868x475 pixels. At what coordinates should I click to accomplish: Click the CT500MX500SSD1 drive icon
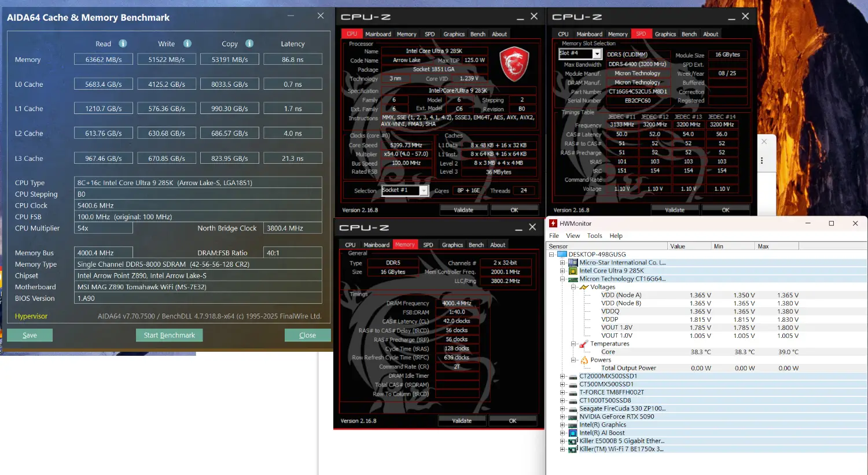[573, 384]
